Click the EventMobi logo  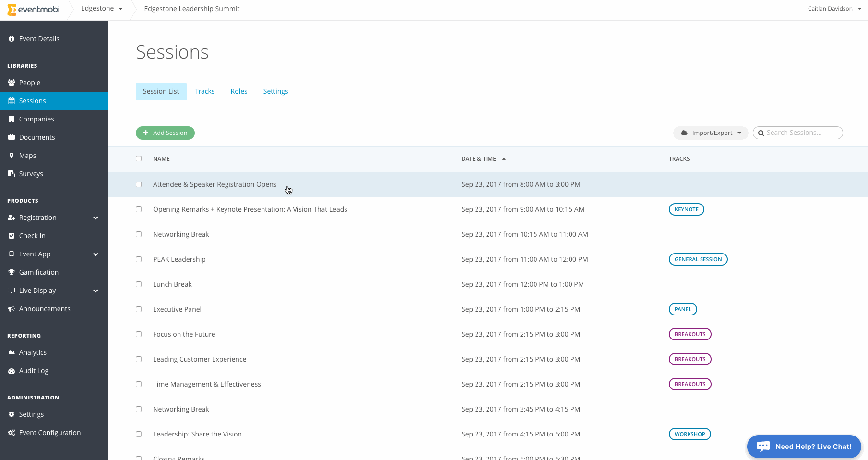pyautogui.click(x=34, y=9)
